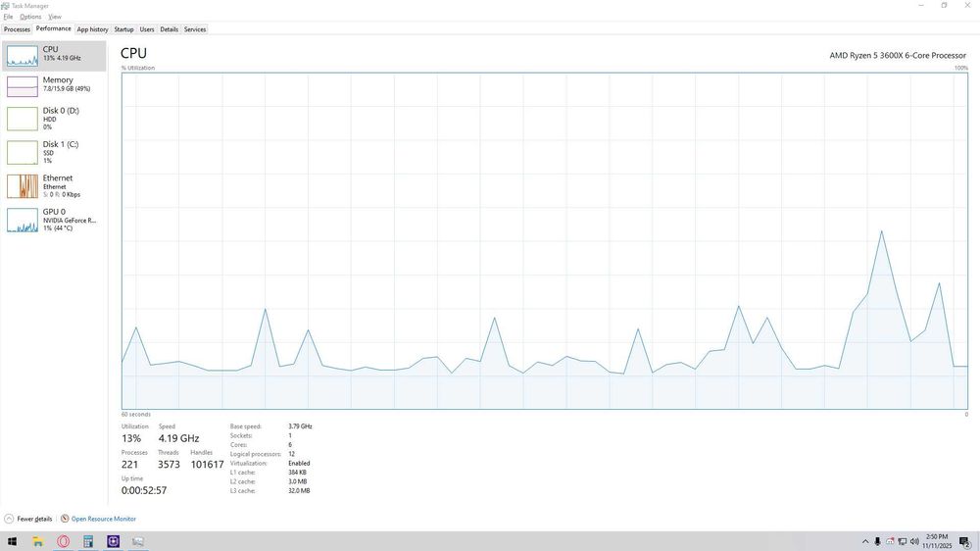Viewport: 980px width, 551px height.
Task: Click the L1 cache 384 KB value
Action: click(298, 473)
